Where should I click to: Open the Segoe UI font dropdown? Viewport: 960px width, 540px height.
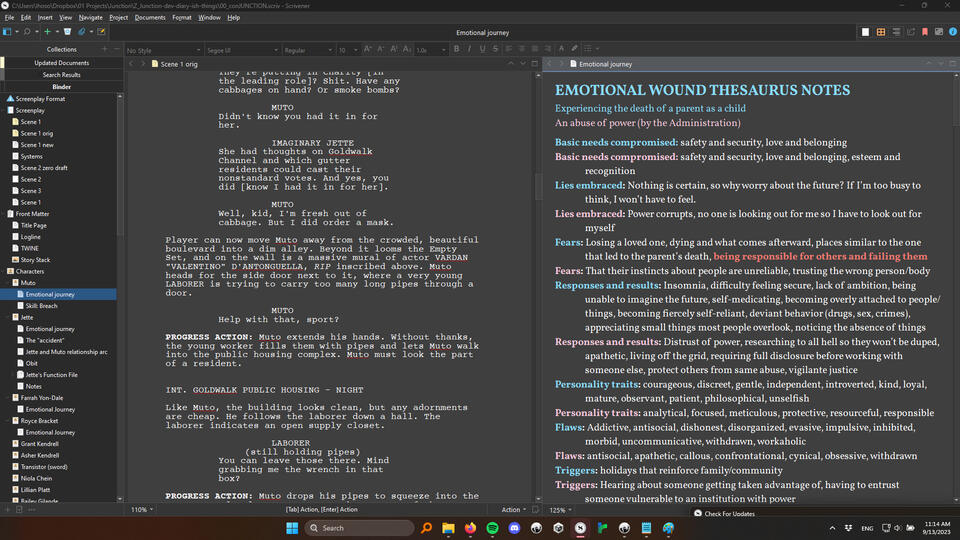pos(242,50)
